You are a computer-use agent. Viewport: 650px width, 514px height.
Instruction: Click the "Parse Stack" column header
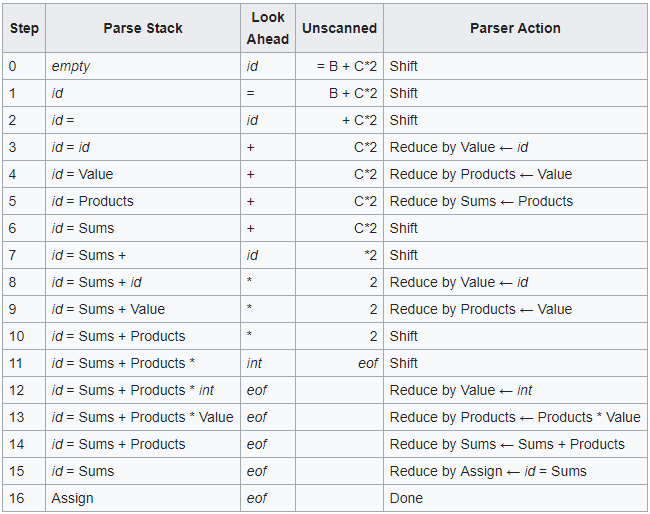tap(142, 28)
